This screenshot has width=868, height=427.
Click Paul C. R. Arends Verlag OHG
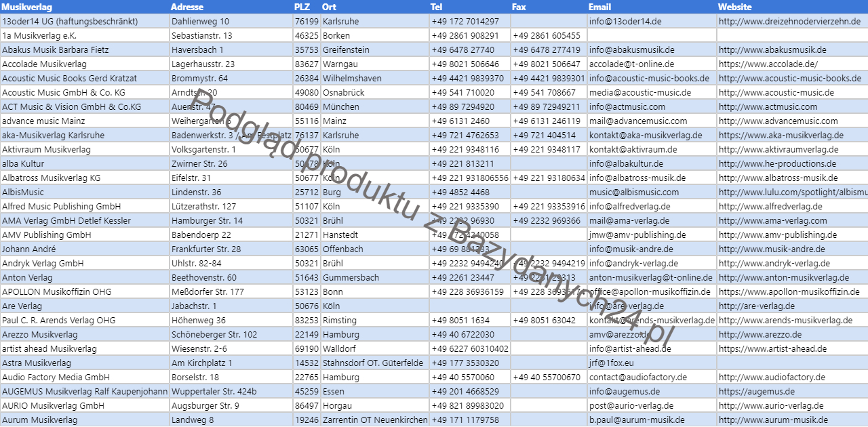(85, 320)
